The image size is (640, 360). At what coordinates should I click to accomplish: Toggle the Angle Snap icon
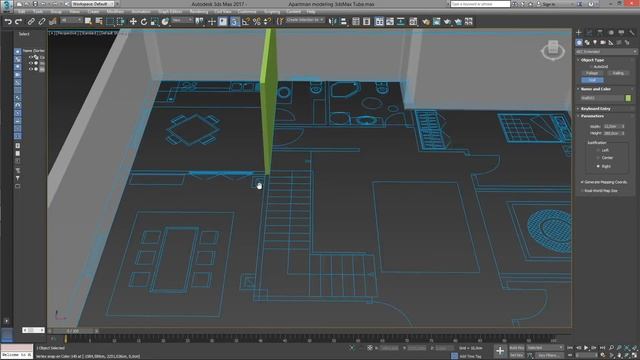tap(245, 22)
